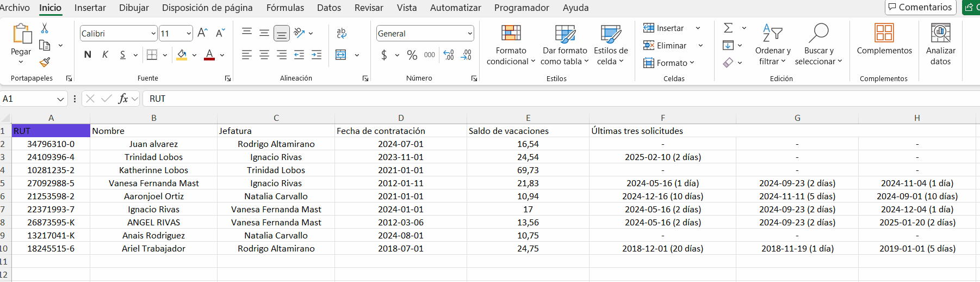Toggle bold N formatting
This screenshot has height=282, width=980.
88,54
